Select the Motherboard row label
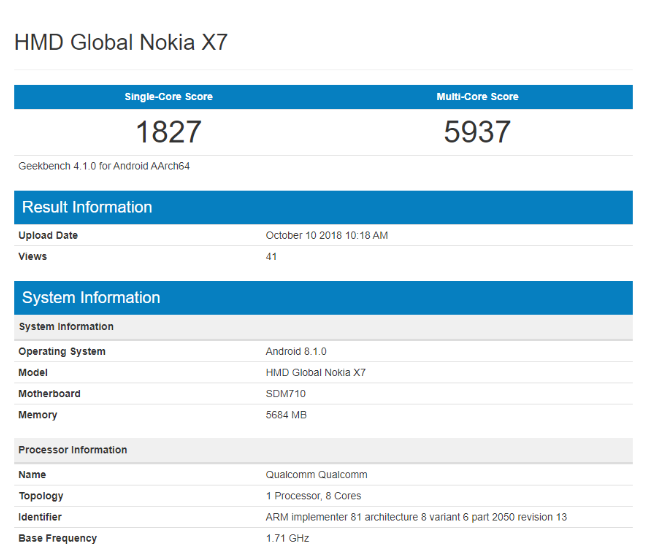660x555 pixels. click(x=49, y=394)
